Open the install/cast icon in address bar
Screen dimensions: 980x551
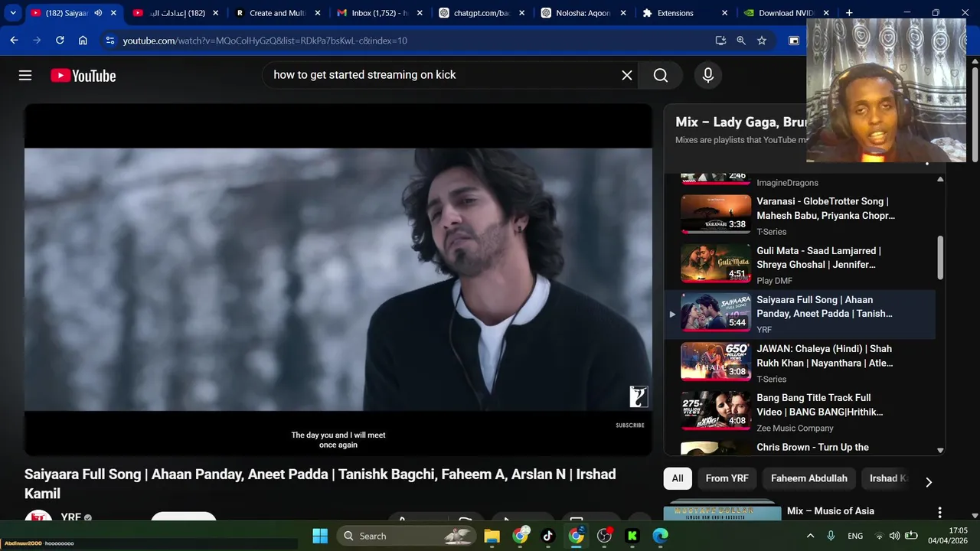[720, 41]
